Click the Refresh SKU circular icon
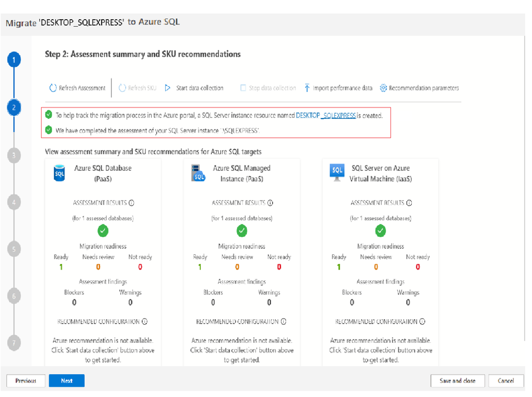 point(122,88)
